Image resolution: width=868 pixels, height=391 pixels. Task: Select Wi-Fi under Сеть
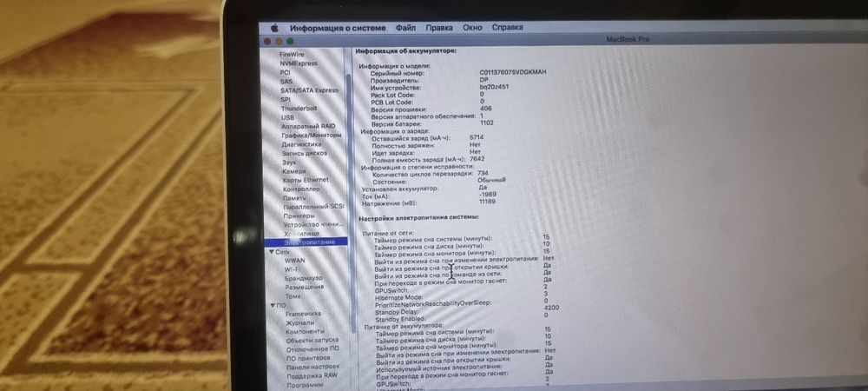click(293, 269)
